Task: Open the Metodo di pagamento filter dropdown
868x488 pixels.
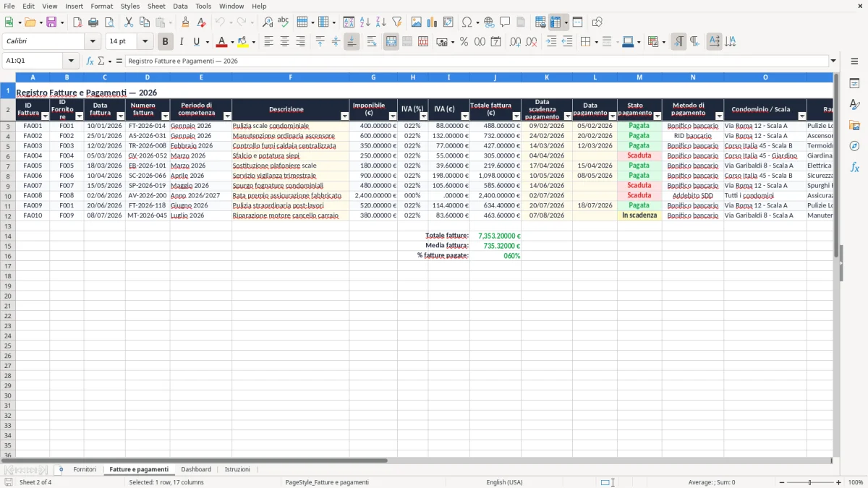Action: click(718, 116)
